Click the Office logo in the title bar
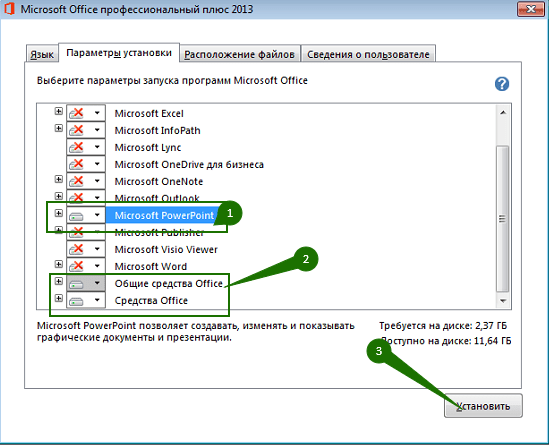The image size is (549, 445). click(9, 9)
